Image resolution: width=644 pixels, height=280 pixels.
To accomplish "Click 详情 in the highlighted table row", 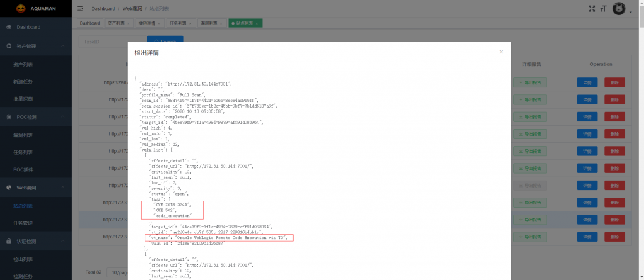I will pyautogui.click(x=587, y=220).
